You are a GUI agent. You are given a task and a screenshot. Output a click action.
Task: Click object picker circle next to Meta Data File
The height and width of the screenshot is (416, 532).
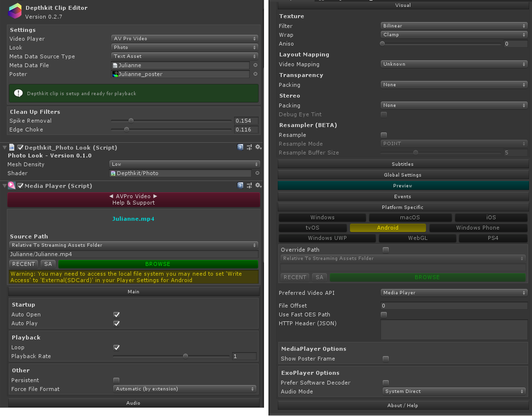[x=255, y=65]
